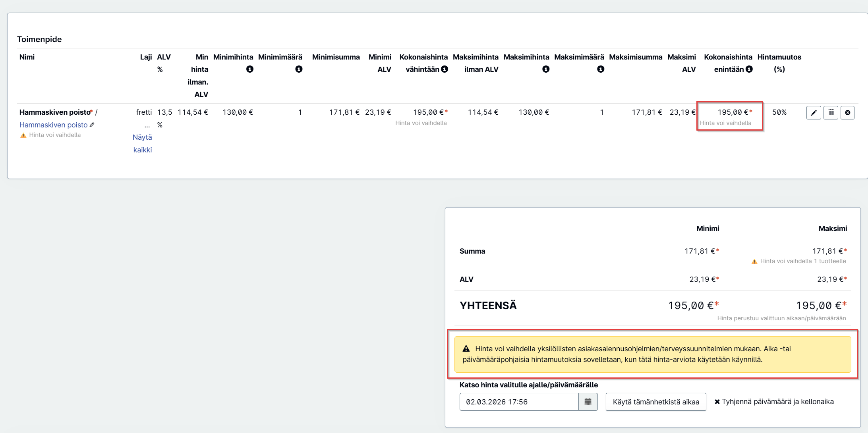Click the ALV row label in summary
This screenshot has width=868, height=433.
tap(466, 279)
